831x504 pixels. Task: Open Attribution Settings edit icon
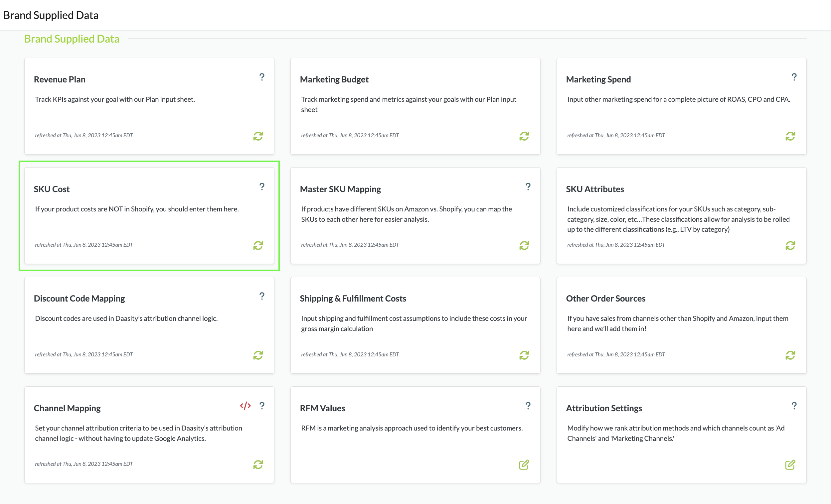[790, 464]
